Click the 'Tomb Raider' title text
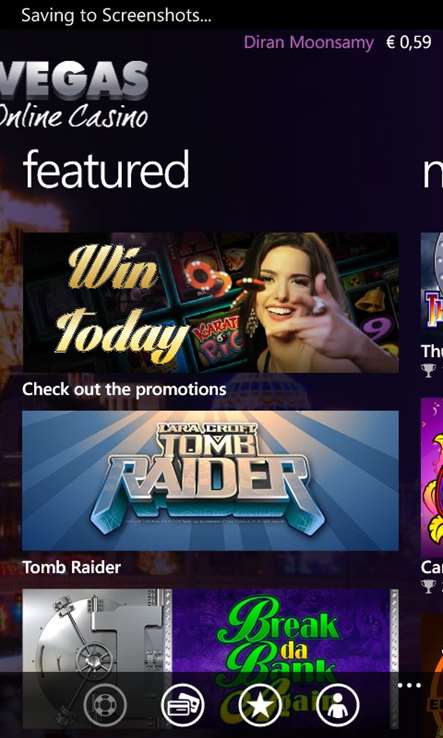Viewport: 443px width, 738px height. pos(72,567)
